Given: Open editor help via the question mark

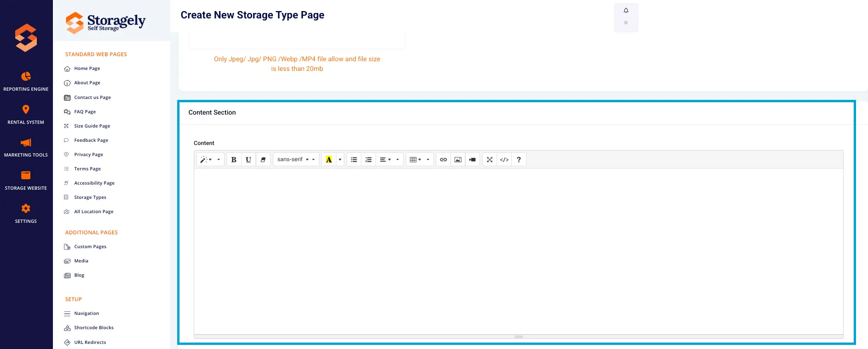Looking at the screenshot, I should pos(519,159).
